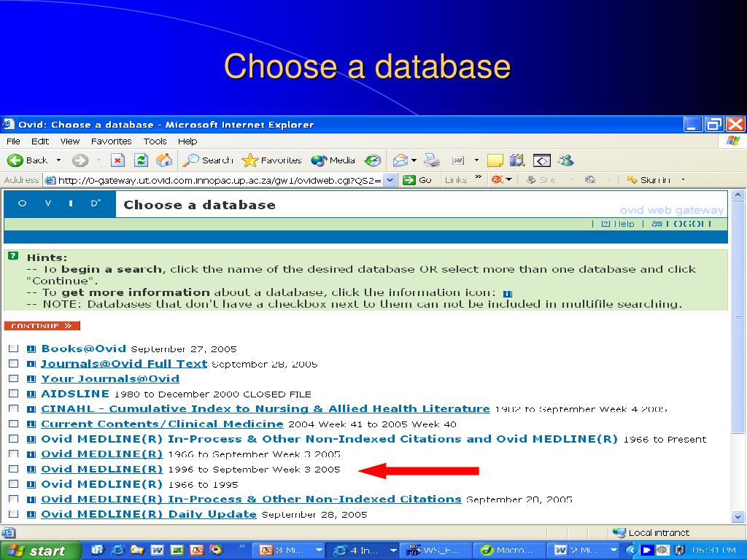
Task: Open the File menu
Action: pyautogui.click(x=13, y=141)
